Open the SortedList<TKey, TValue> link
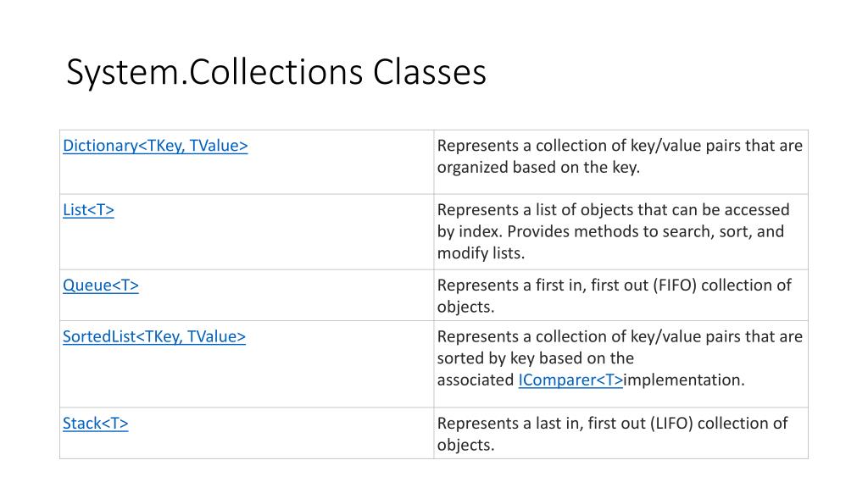Viewport: 868px width, 488px height. (x=154, y=336)
